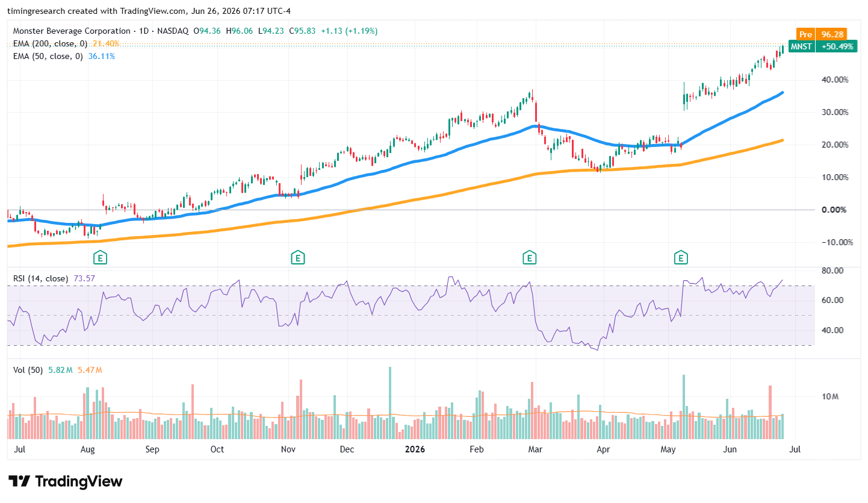Click the "Pre" pre-market price tag
Screen dimensions: 868x503
pos(805,35)
